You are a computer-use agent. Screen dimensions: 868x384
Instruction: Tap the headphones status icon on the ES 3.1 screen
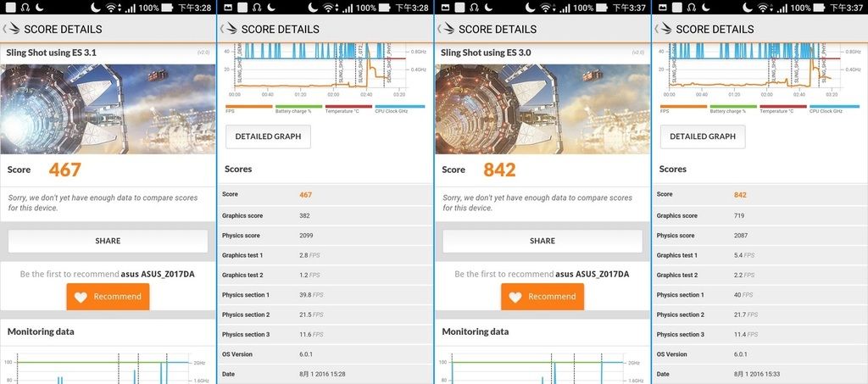[25, 8]
